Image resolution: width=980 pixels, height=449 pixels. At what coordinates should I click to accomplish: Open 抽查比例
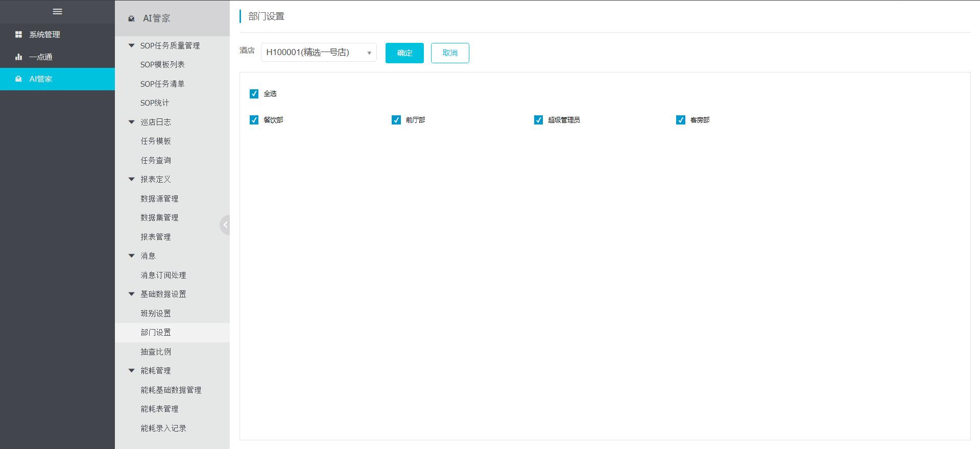(x=156, y=352)
